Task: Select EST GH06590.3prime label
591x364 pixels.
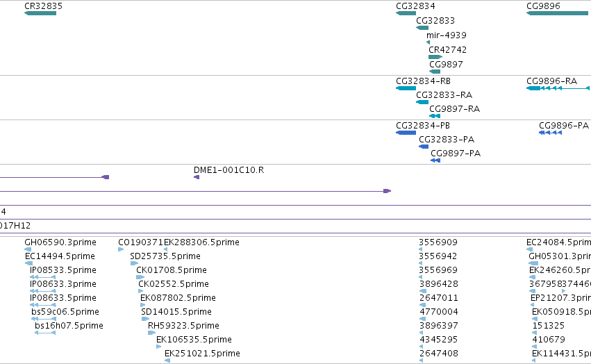Action: point(60,242)
